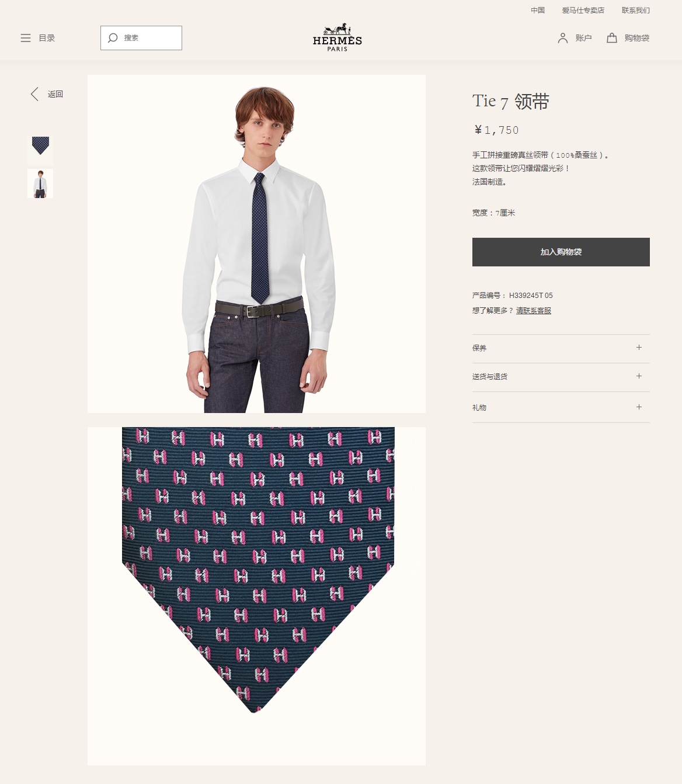Open the shopping bag icon
Image resolution: width=682 pixels, height=784 pixels.
pyautogui.click(x=612, y=38)
